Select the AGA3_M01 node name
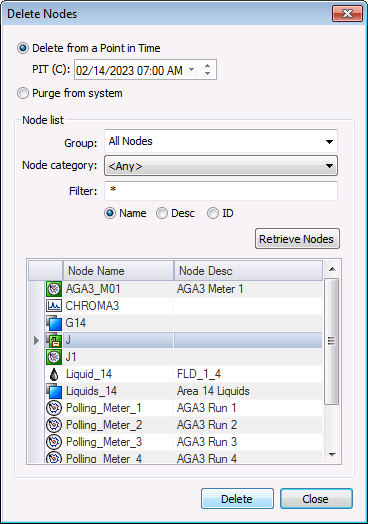Viewport: 368px width, 524px height. pos(93,289)
